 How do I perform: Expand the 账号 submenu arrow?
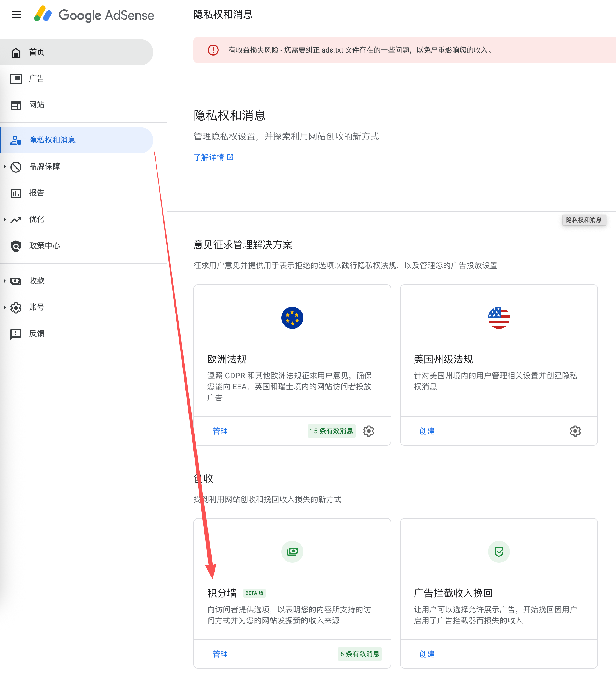coord(5,307)
